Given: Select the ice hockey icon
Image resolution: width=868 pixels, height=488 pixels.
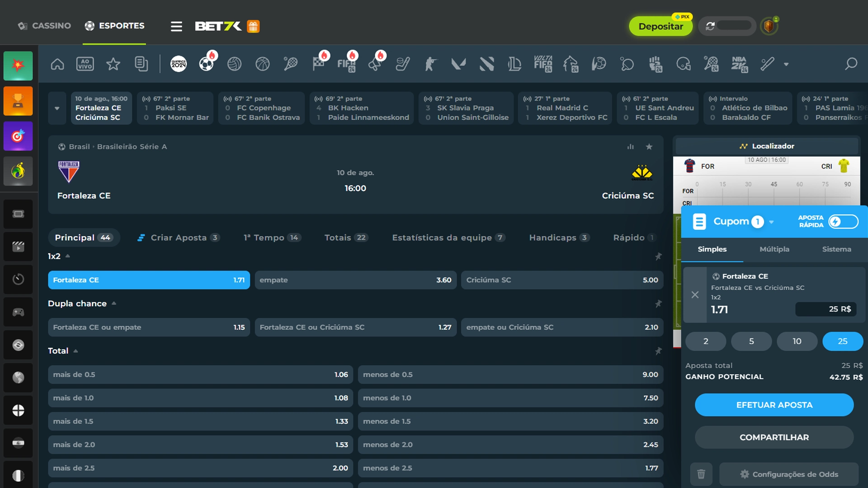Looking at the screenshot, I should (402, 64).
